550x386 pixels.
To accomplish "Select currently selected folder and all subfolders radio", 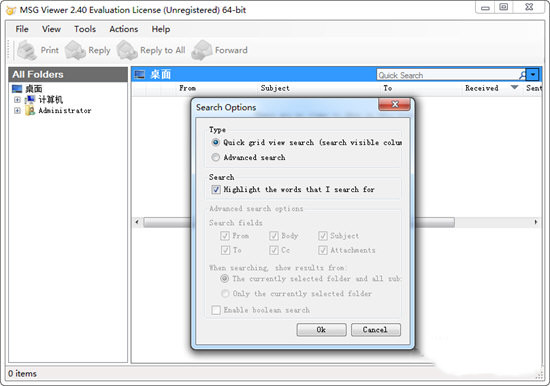I will click(224, 279).
